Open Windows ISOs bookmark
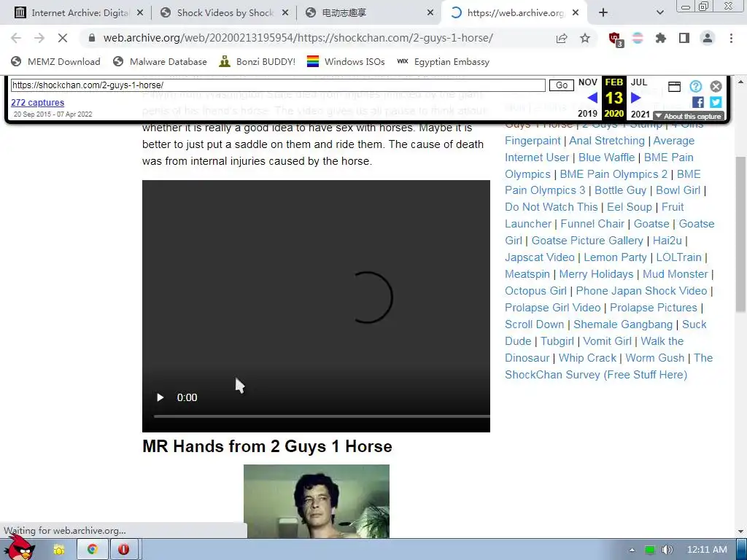747x560 pixels. (x=347, y=61)
